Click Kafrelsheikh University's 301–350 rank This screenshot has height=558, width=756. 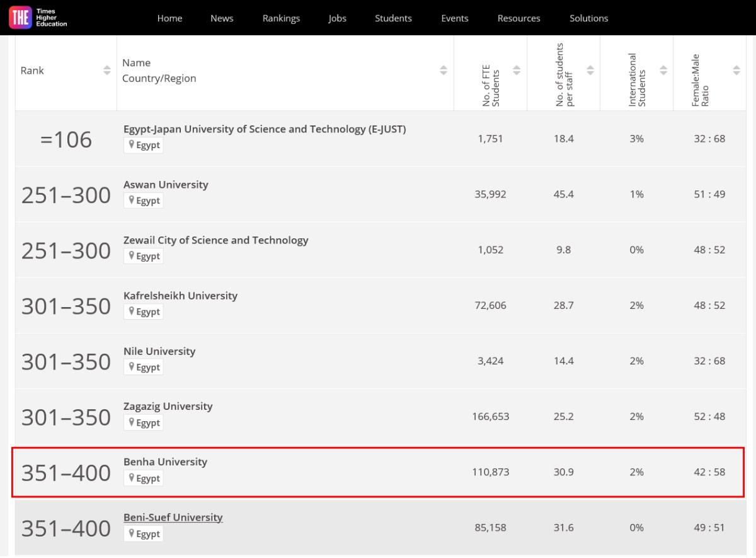[66, 306]
